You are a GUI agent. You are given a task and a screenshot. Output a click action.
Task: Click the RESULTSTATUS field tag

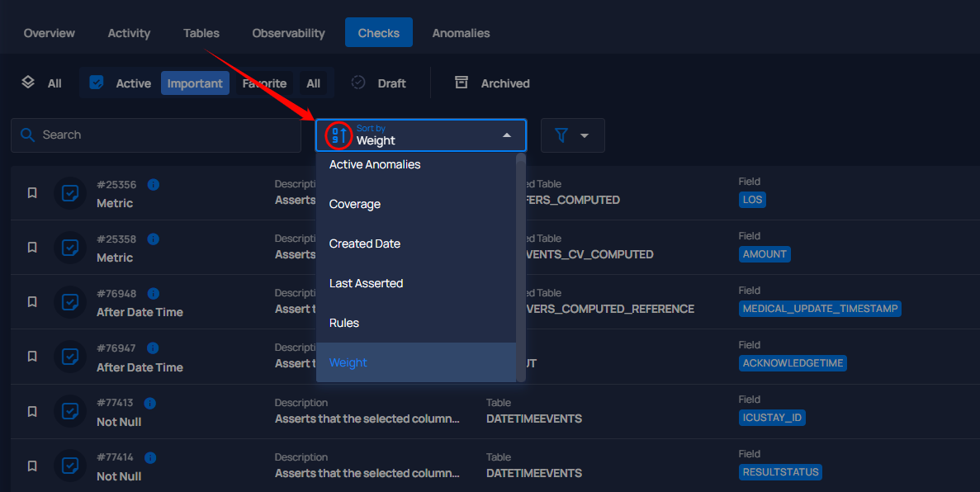click(781, 472)
